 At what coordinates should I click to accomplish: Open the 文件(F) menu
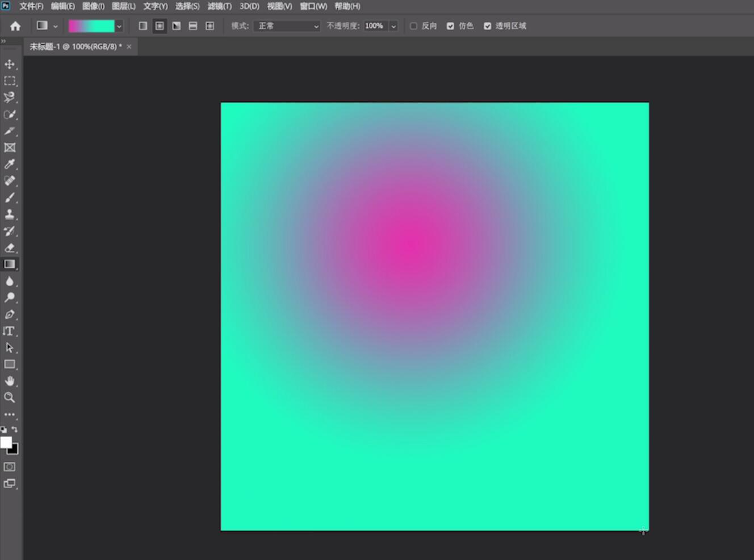click(x=31, y=6)
